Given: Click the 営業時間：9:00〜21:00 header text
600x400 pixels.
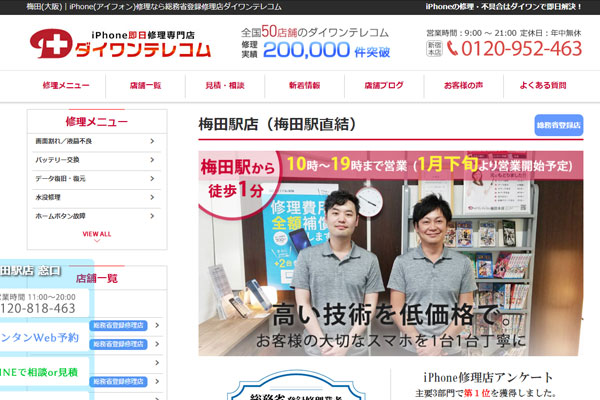Looking at the screenshot, I should coord(471,33).
